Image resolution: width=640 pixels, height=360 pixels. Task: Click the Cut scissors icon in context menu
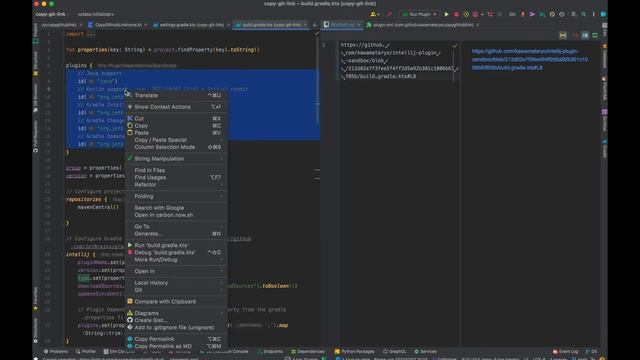pyautogui.click(x=130, y=118)
